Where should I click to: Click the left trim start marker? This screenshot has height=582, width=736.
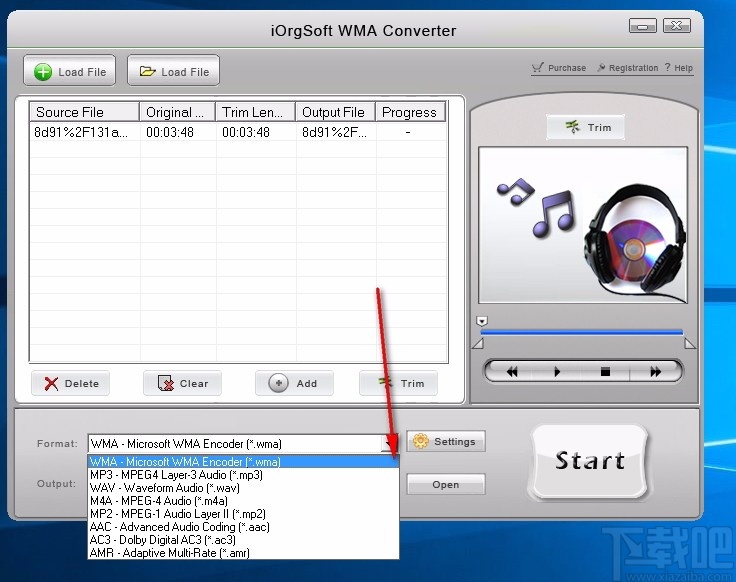477,344
